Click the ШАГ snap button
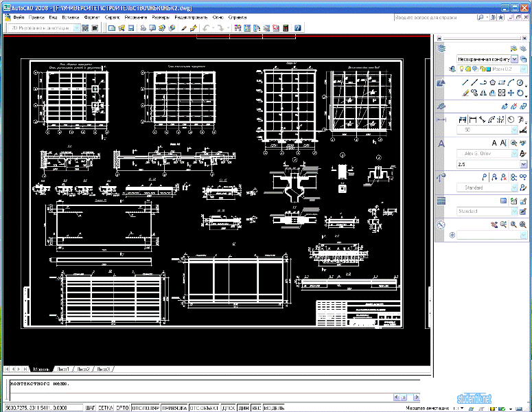The height and width of the screenshot is (412, 532). [x=90, y=408]
